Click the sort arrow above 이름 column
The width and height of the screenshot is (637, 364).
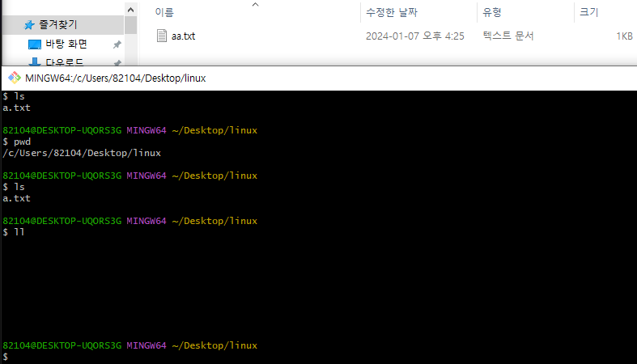(255, 5)
